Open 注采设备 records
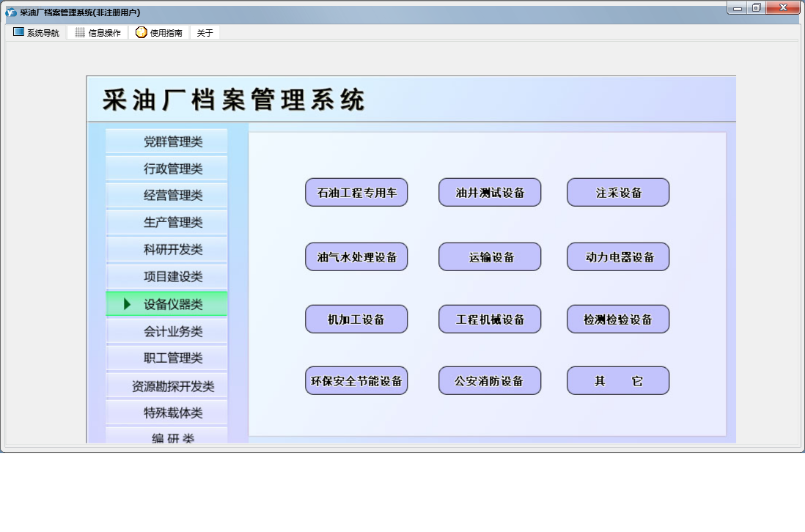Image resolution: width=805 pixels, height=532 pixels. pyautogui.click(x=618, y=193)
